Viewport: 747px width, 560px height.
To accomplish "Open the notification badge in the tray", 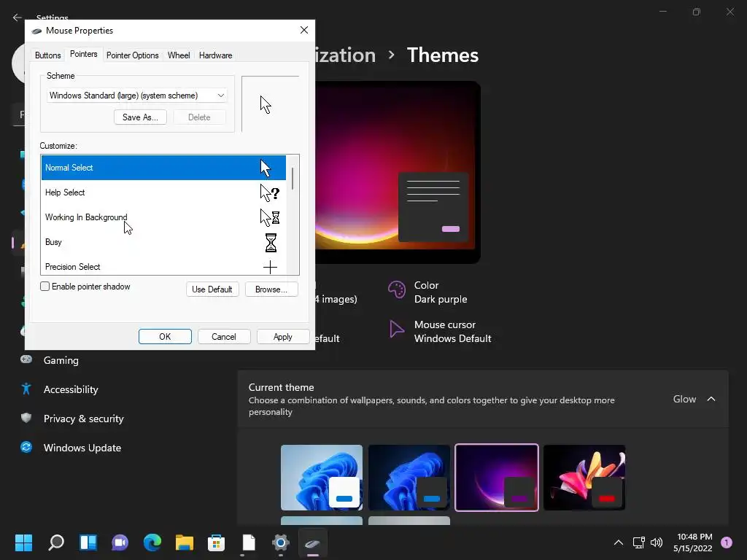I will [x=727, y=542].
